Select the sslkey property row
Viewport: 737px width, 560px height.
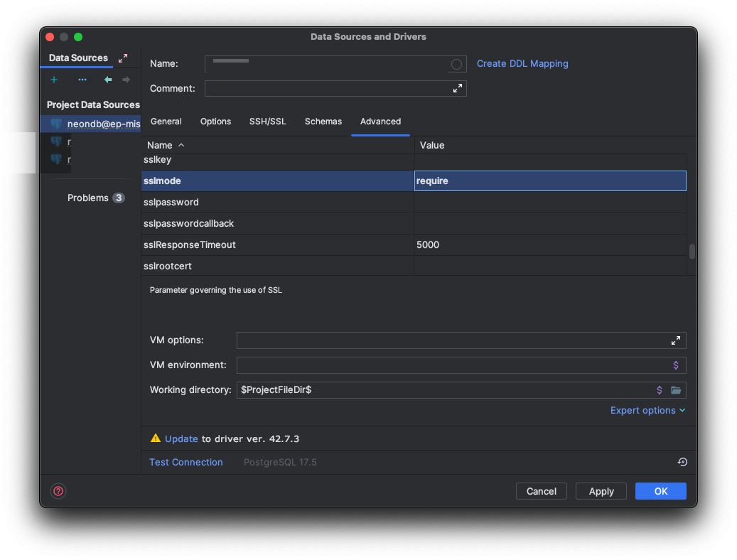tap(414, 160)
